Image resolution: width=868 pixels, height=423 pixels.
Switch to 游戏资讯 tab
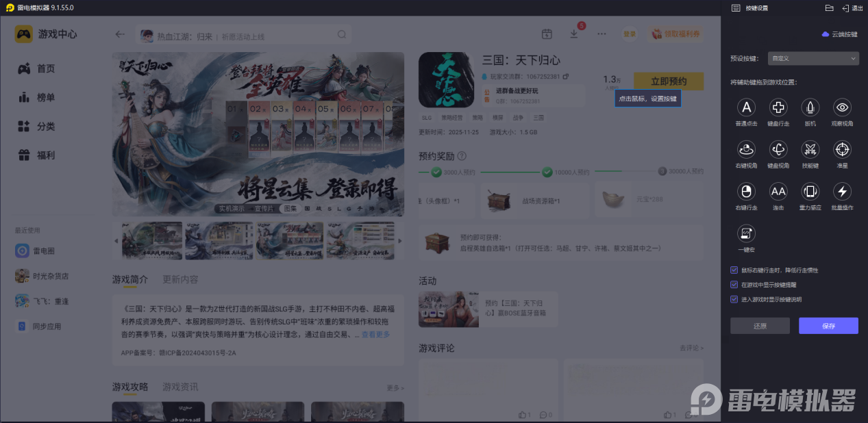click(x=180, y=387)
